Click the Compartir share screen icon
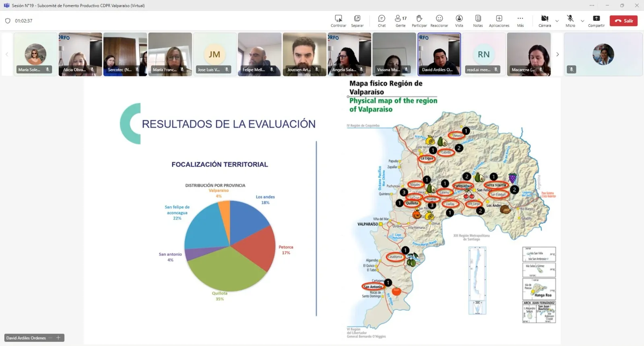 click(596, 21)
